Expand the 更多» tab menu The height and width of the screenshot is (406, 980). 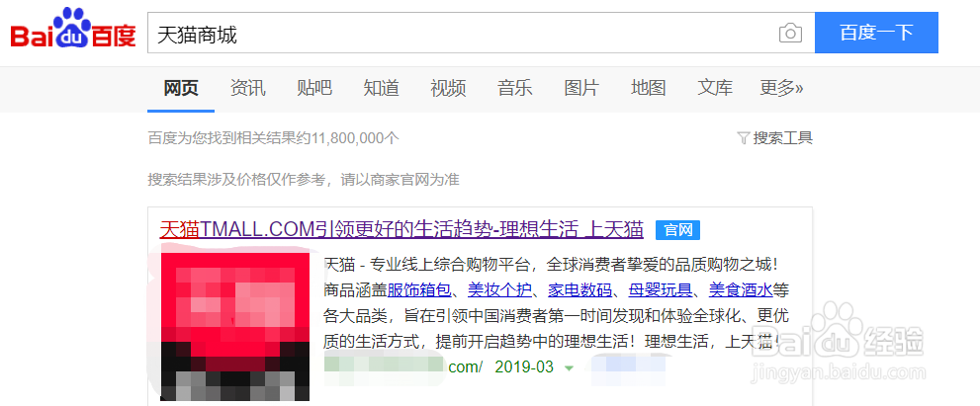(x=781, y=88)
